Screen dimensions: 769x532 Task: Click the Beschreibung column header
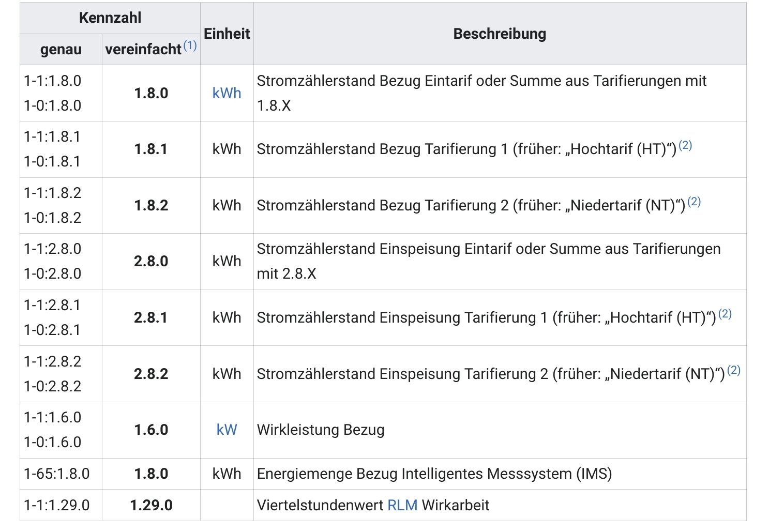point(499,34)
